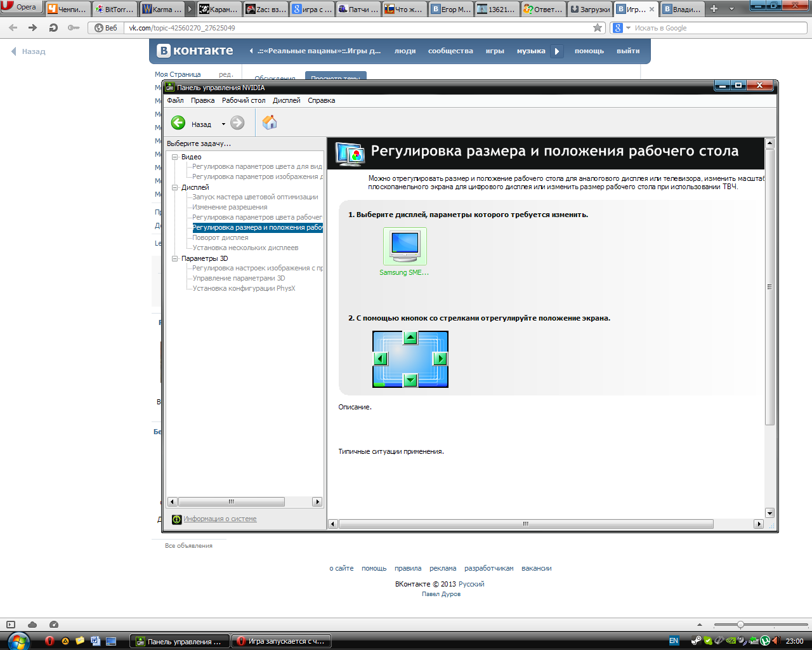Viewport: 812px width, 650px height.
Task: Select the Samsung SME display icon
Action: (405, 246)
